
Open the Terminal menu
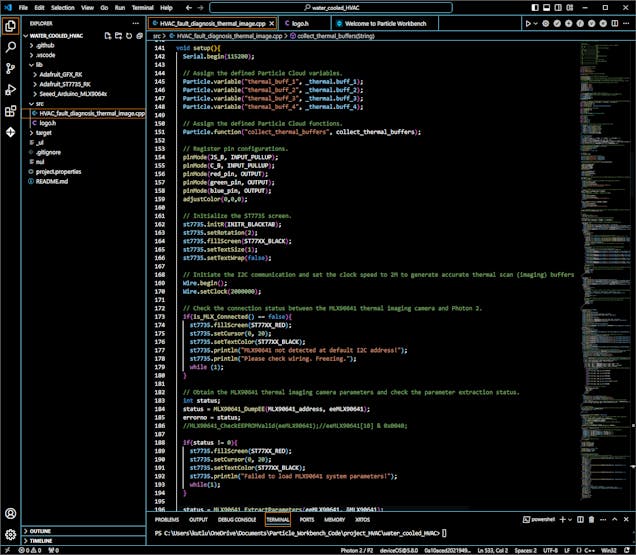pos(144,7)
